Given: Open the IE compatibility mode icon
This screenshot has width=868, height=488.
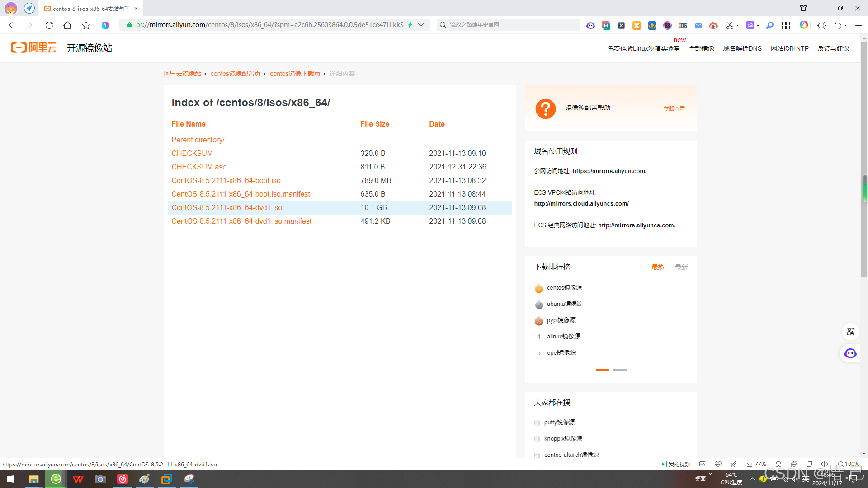Looking at the screenshot, I should (794, 464).
